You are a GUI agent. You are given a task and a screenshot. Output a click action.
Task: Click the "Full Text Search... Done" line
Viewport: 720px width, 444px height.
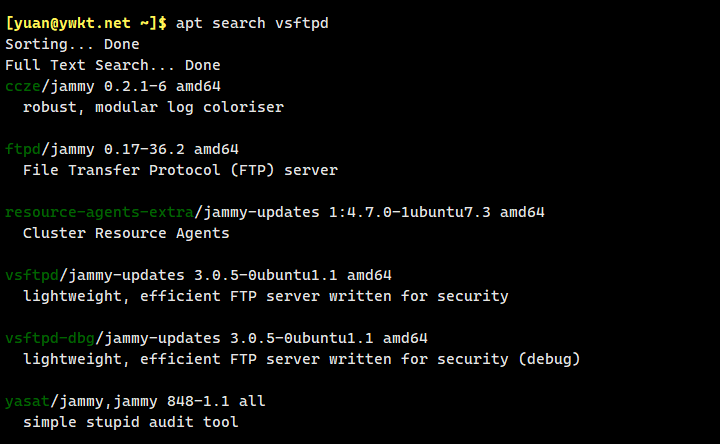click(112, 65)
